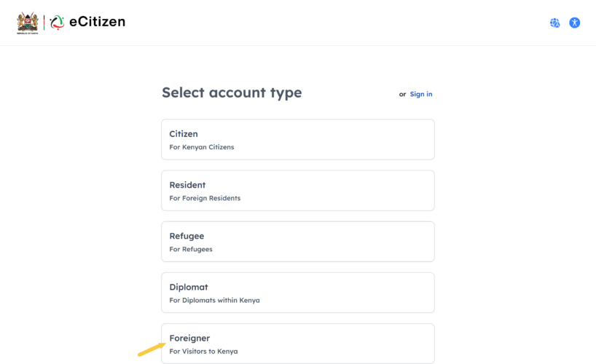Follow the Sign in link

(421, 94)
